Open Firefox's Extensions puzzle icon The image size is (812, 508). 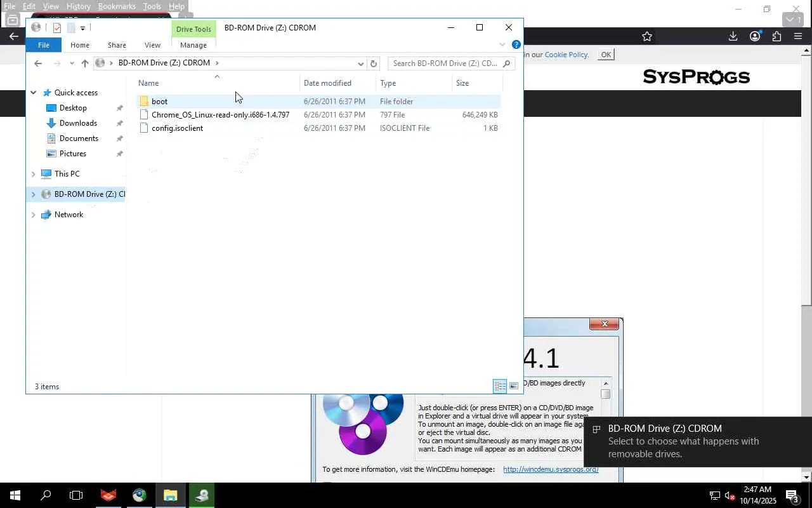776,36
